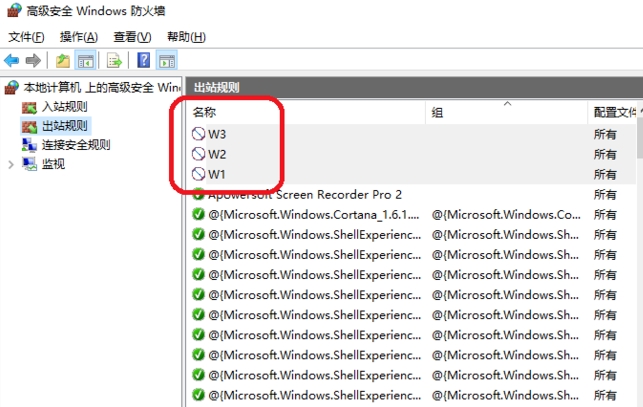Open Help with the question mark icon
Viewport: 643px width, 407px height.
(x=143, y=61)
